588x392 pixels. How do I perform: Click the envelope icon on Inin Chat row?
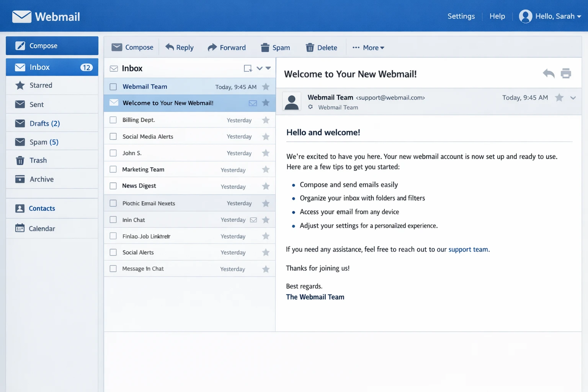coord(253,220)
